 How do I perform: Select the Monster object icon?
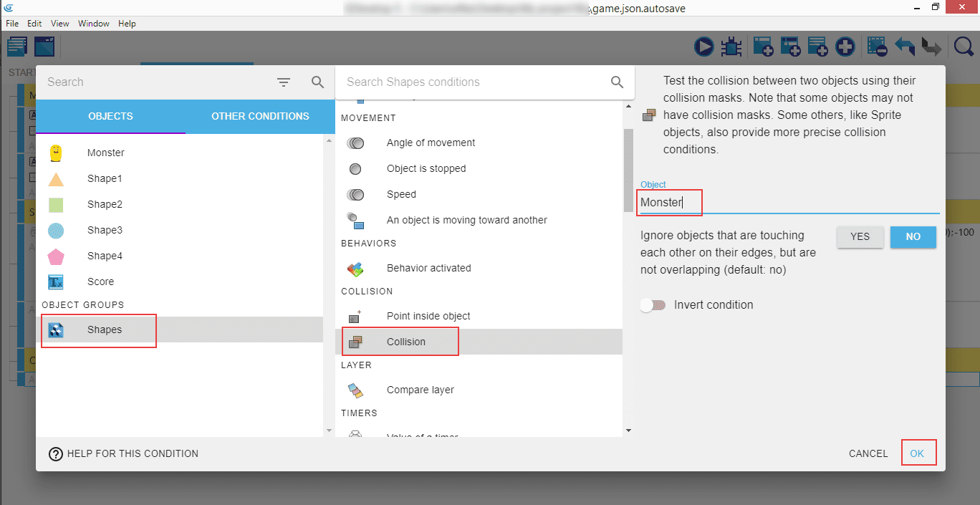point(56,153)
